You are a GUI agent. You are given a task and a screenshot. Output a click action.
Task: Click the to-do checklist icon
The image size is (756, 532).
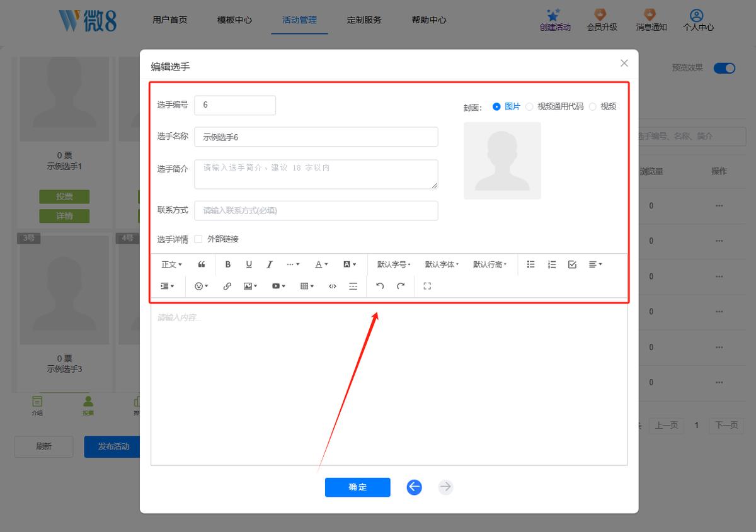[572, 264]
